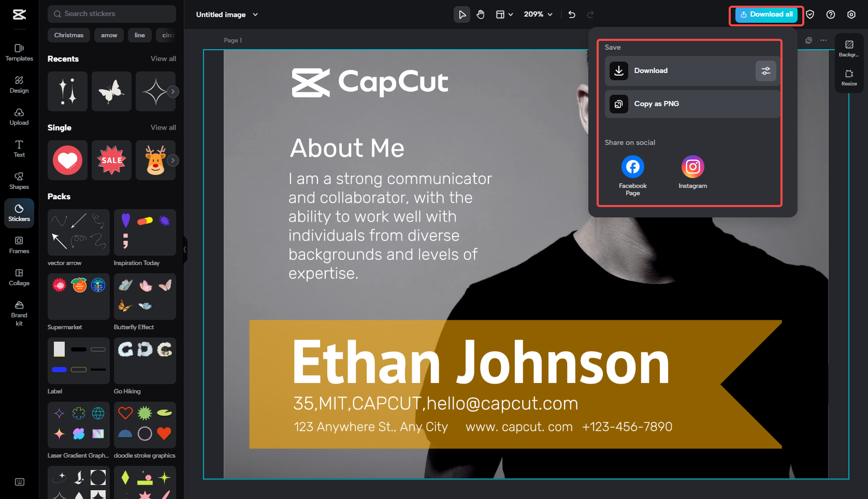Open the Frames panel icon
The width and height of the screenshot is (868, 499).
point(19,245)
